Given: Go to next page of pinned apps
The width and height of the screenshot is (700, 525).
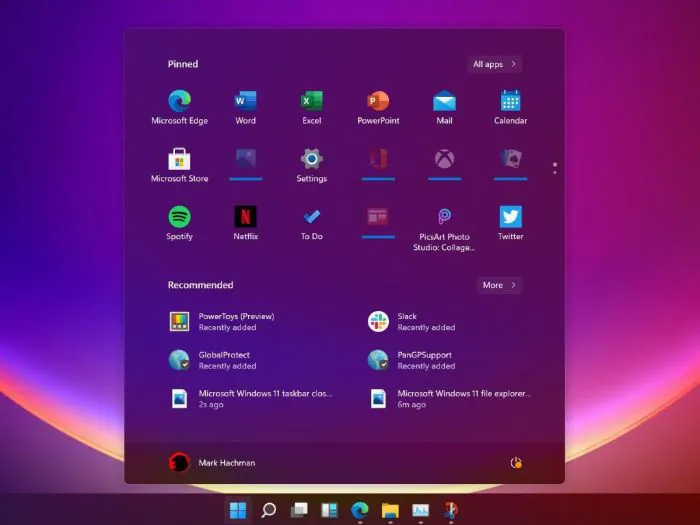Looking at the screenshot, I should point(555,172).
